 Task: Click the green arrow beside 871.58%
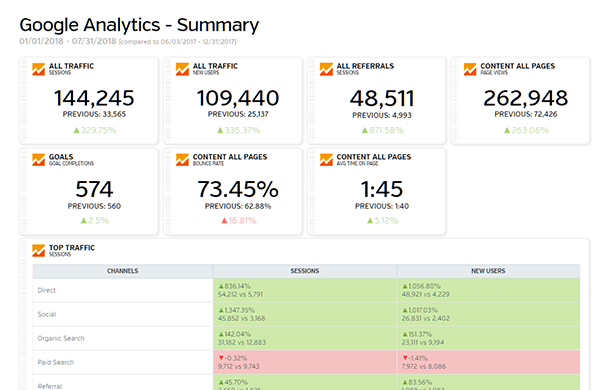[x=365, y=130]
